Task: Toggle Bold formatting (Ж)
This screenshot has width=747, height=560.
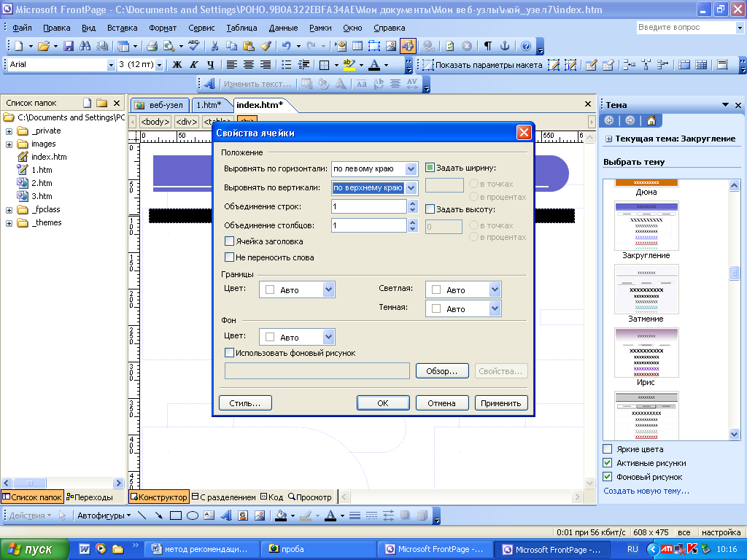Action: pos(177,65)
